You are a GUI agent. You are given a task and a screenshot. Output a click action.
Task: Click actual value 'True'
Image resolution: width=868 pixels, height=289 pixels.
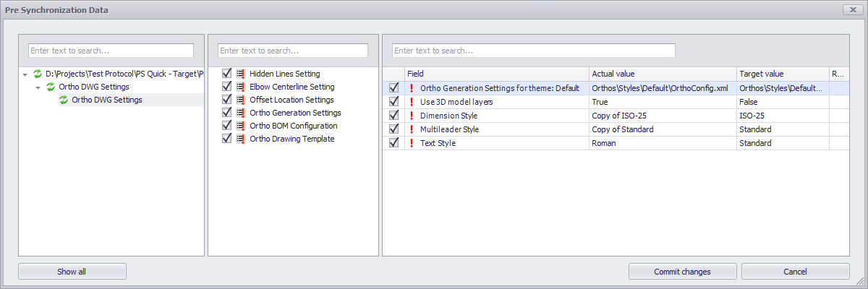(x=600, y=102)
